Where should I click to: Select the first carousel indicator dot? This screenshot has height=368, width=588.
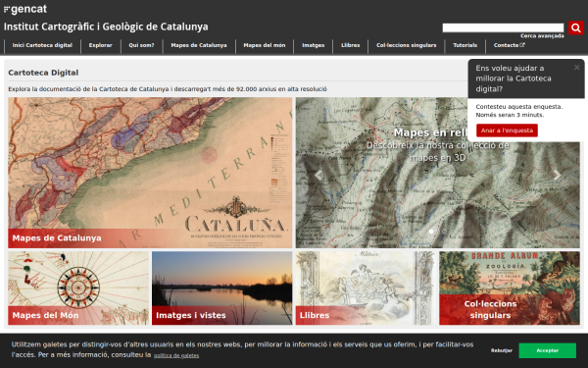click(431, 232)
